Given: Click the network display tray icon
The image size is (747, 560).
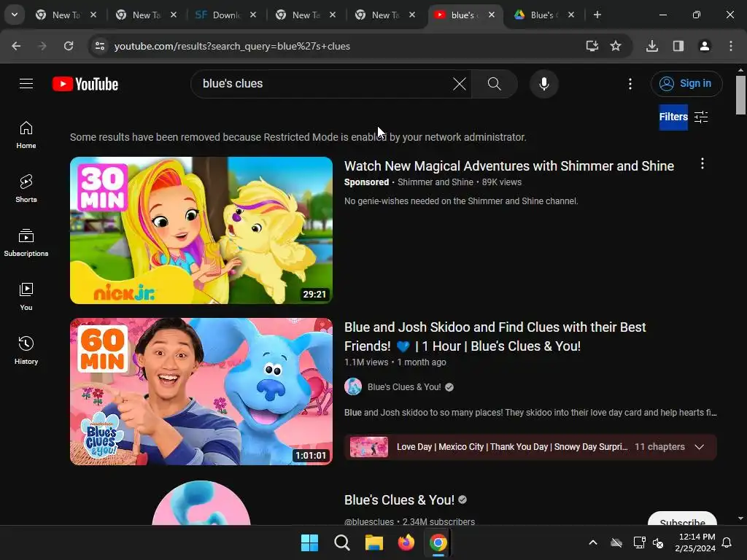Looking at the screenshot, I should pos(638,542).
